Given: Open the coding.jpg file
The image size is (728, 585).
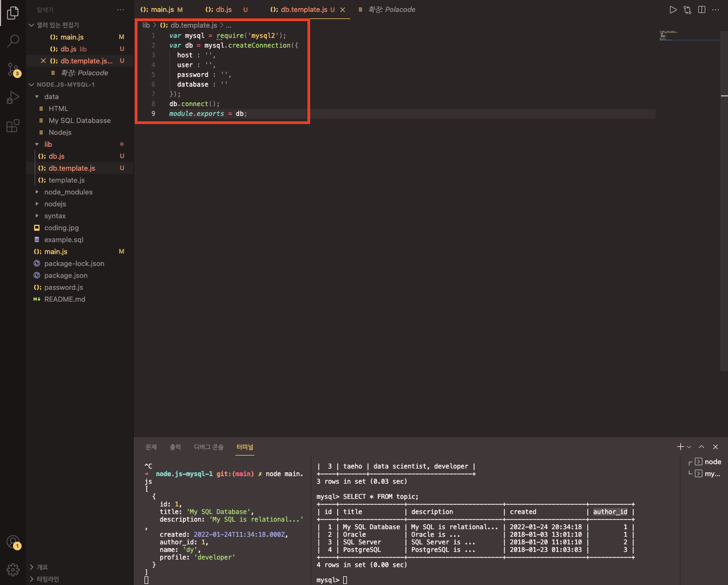Looking at the screenshot, I should tap(80, 227).
